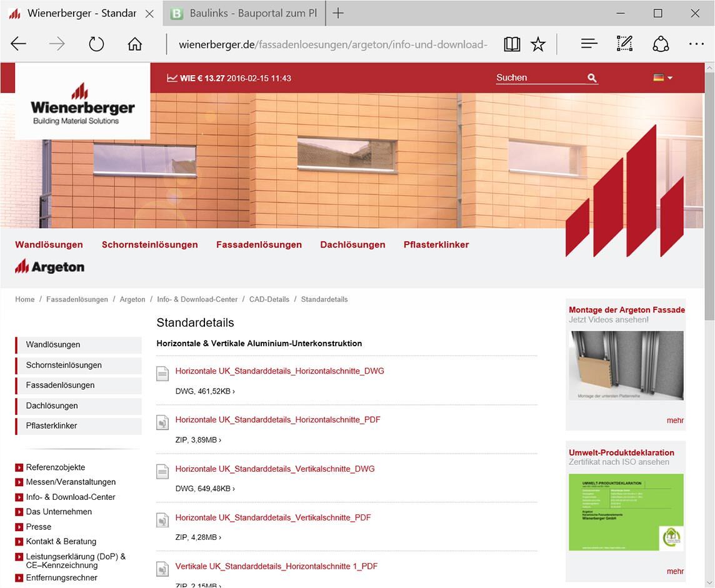The width and height of the screenshot is (715, 588).
Task: Click the page vertical scrollbar thumb
Action: coord(709,196)
